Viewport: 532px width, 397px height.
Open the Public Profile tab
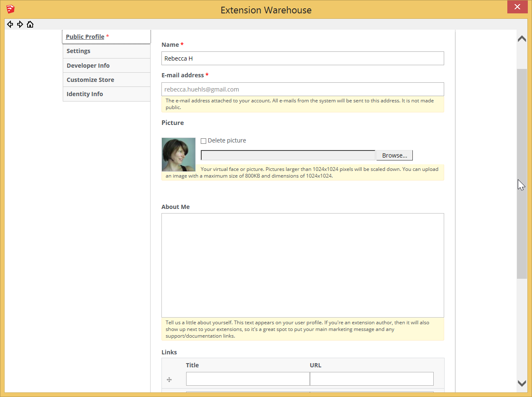click(x=85, y=37)
